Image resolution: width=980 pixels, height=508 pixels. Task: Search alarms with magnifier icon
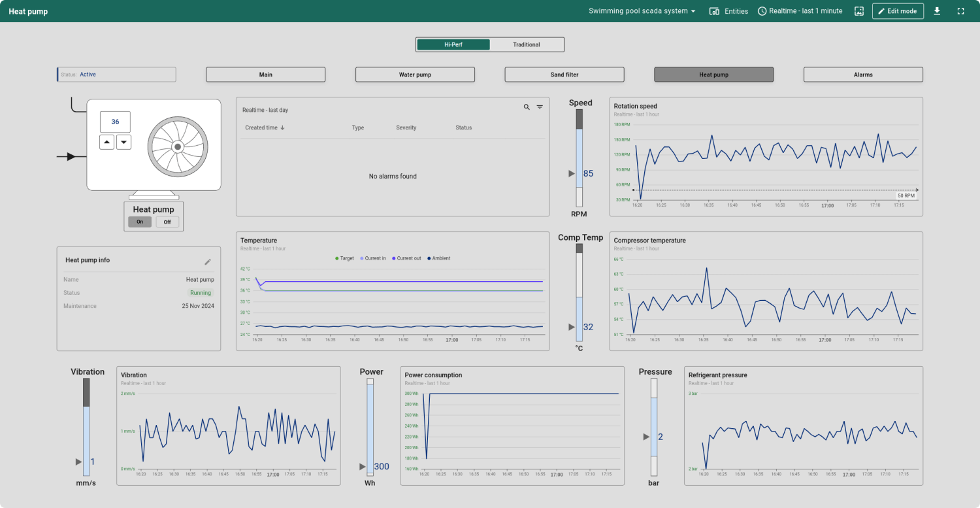(527, 107)
